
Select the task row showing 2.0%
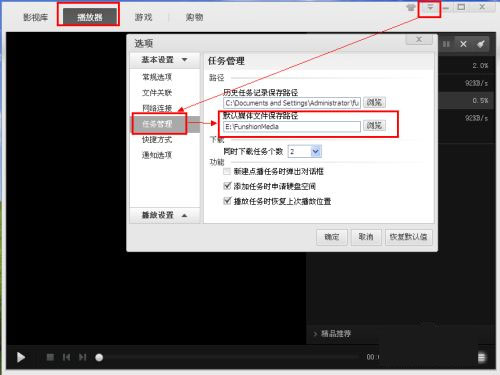click(x=466, y=66)
